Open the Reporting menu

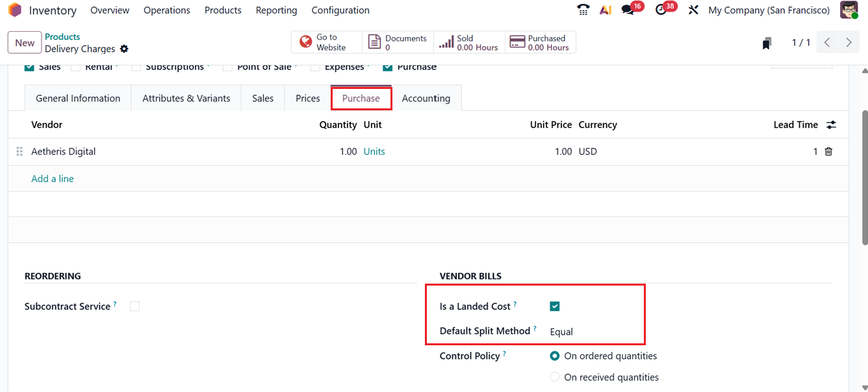pos(276,10)
